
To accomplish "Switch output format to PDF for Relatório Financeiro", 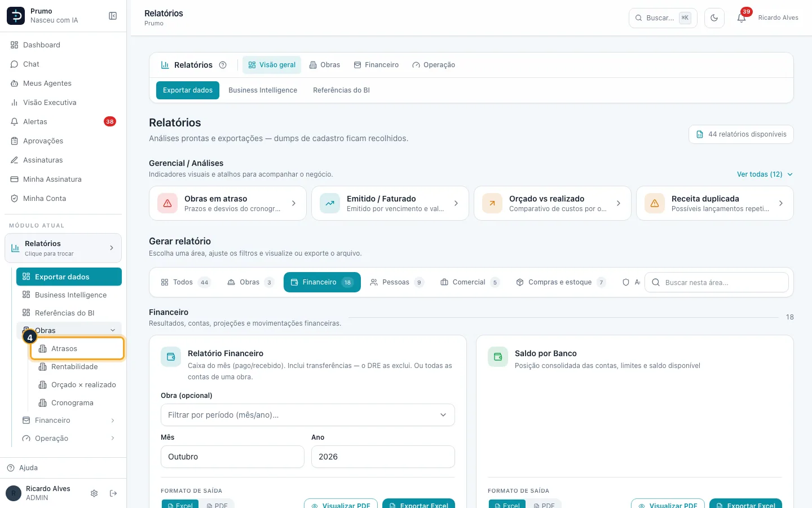I will click(x=217, y=505).
